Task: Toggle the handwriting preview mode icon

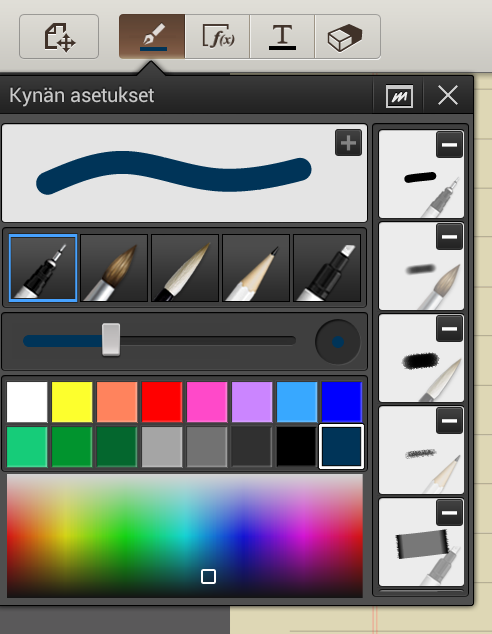Action: (399, 96)
